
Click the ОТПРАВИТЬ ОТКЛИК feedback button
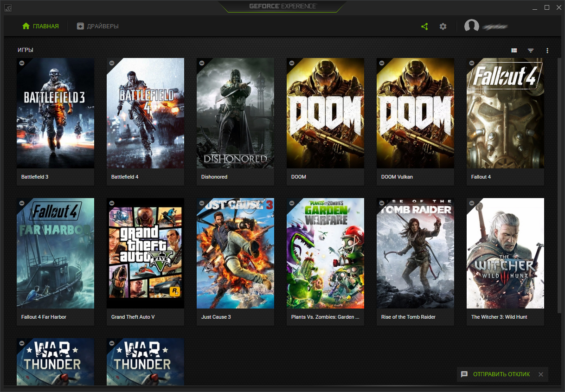pyautogui.click(x=495, y=374)
